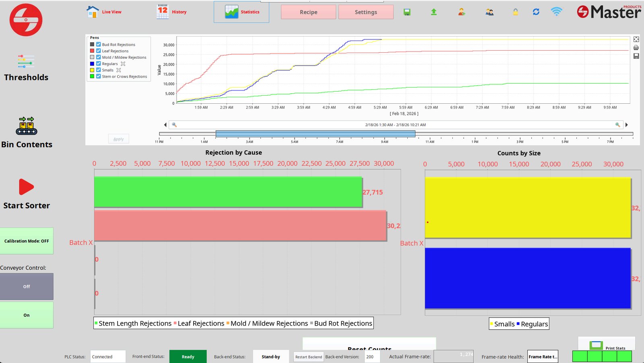644x363 pixels.
Task: Click the Wi-Fi connection icon
Action: (556, 11)
